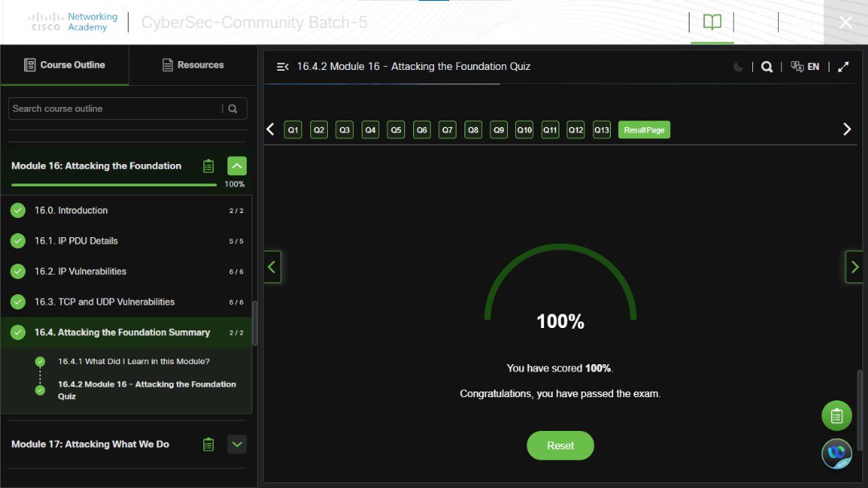
Task: Go to question Q5
Action: 395,129
